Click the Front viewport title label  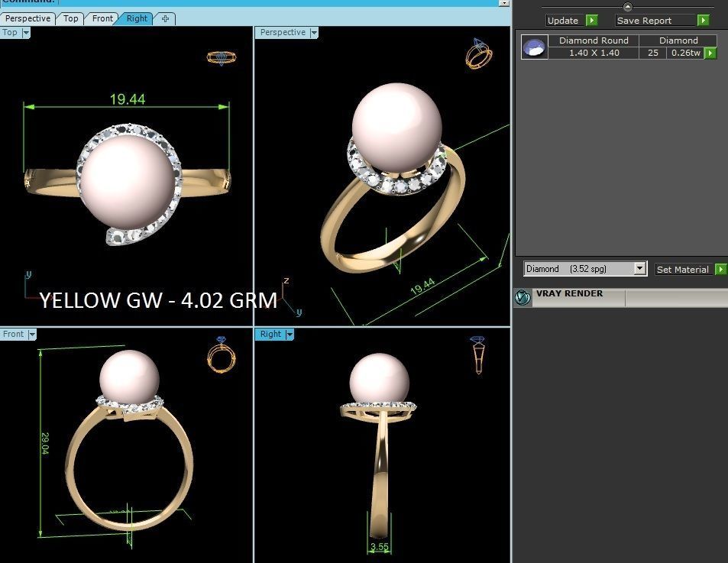point(13,334)
